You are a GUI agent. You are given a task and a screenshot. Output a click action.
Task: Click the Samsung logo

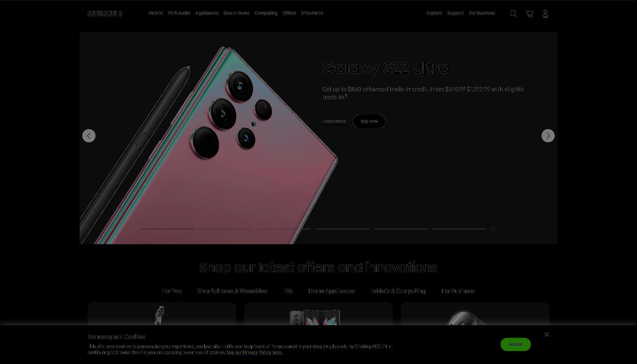105,14
